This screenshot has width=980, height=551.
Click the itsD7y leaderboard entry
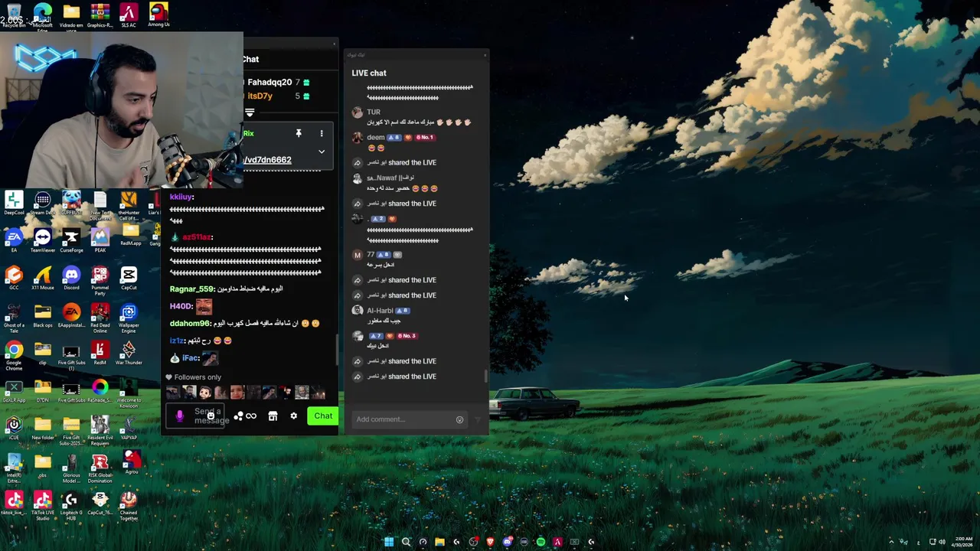click(260, 96)
